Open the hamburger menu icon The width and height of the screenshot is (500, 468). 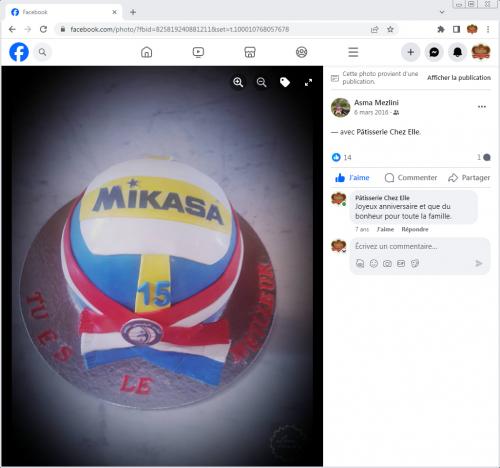[x=353, y=52]
